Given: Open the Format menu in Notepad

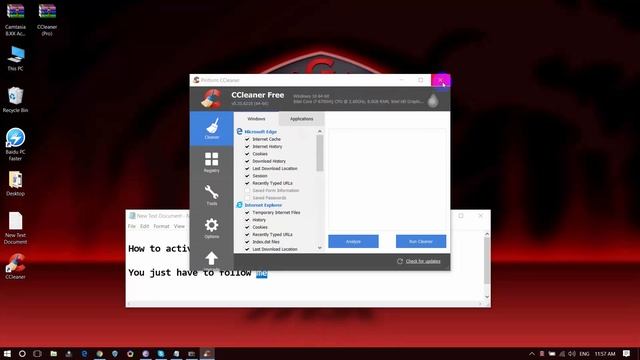Looking at the screenshot, I should pos(161,226).
